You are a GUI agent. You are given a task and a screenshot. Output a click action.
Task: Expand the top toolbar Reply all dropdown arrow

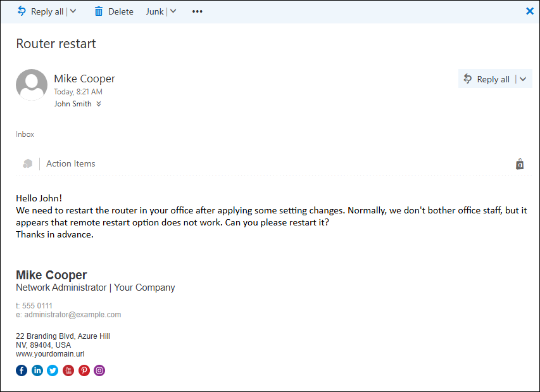pyautogui.click(x=73, y=11)
